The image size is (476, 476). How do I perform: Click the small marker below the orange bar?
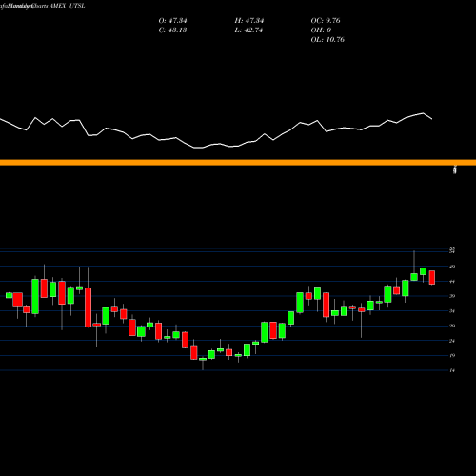455,169
